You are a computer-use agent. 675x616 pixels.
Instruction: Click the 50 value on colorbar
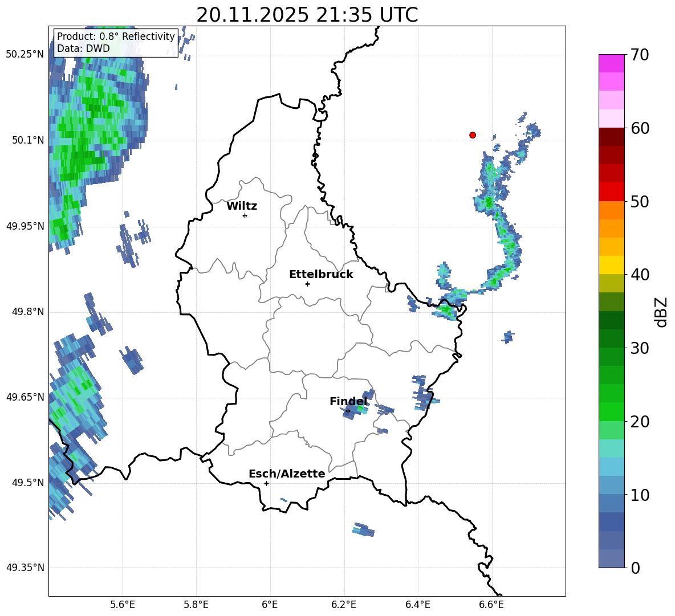640,202
